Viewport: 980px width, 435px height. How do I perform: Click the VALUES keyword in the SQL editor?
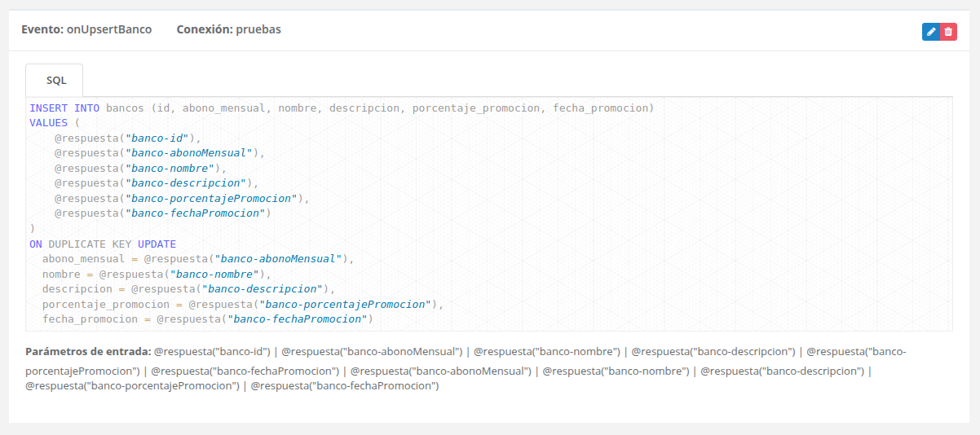(x=48, y=123)
